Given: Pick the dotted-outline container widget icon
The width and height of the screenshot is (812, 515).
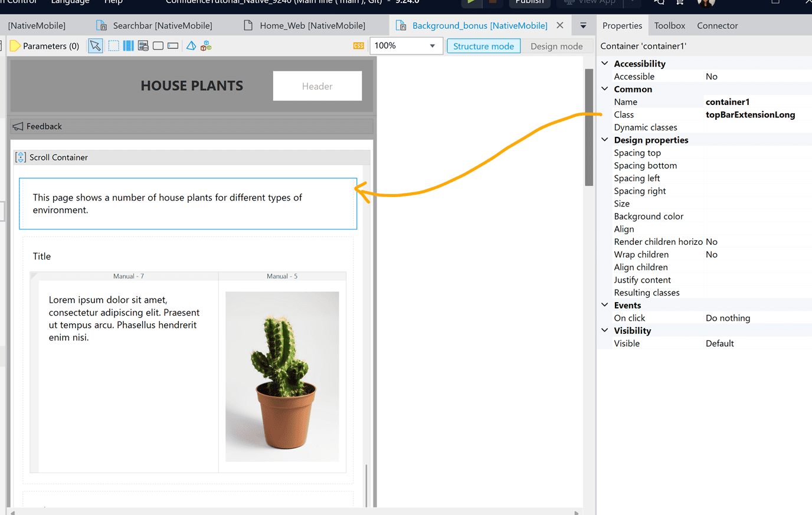Looking at the screenshot, I should coord(113,46).
